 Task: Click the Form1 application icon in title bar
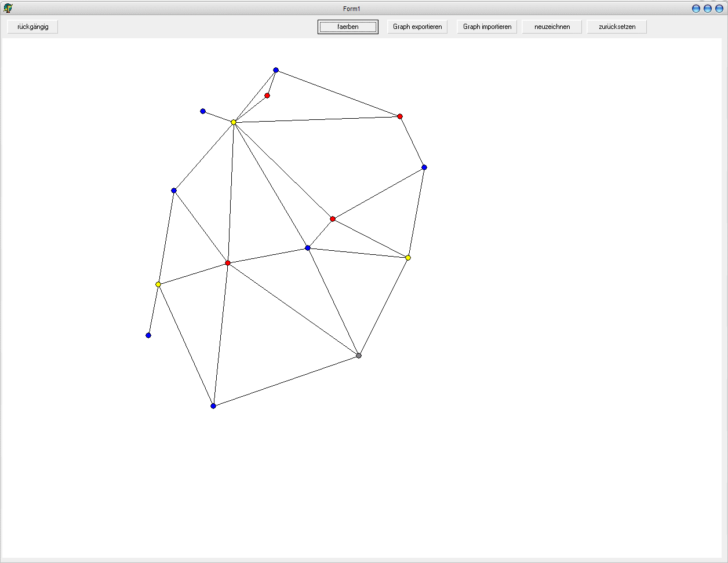point(8,8)
